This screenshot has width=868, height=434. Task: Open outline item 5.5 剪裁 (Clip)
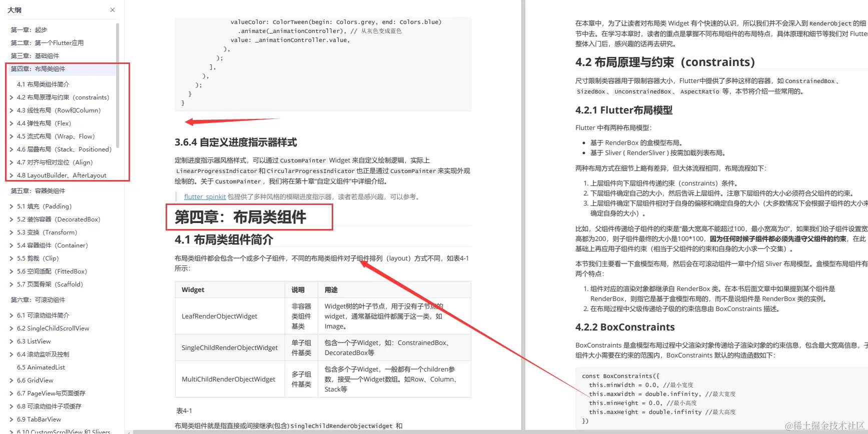38,258
